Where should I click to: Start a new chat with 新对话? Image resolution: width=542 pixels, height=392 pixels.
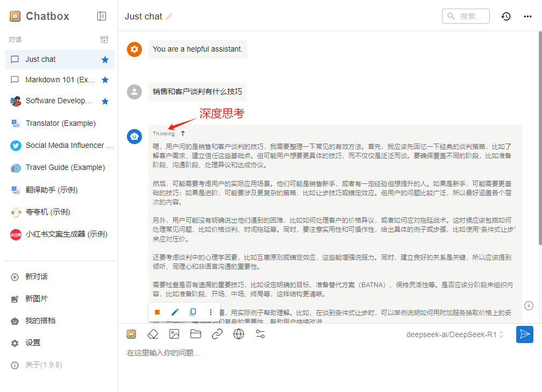[36, 276]
